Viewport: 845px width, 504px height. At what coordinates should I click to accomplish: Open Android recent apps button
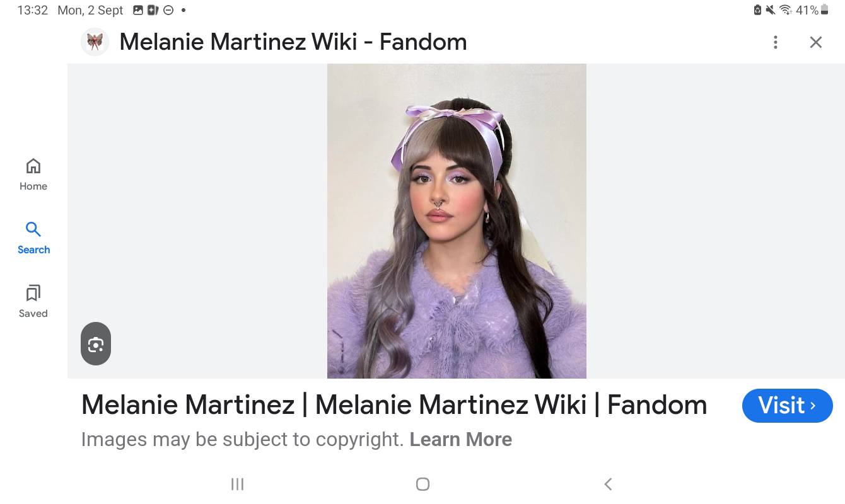(237, 484)
